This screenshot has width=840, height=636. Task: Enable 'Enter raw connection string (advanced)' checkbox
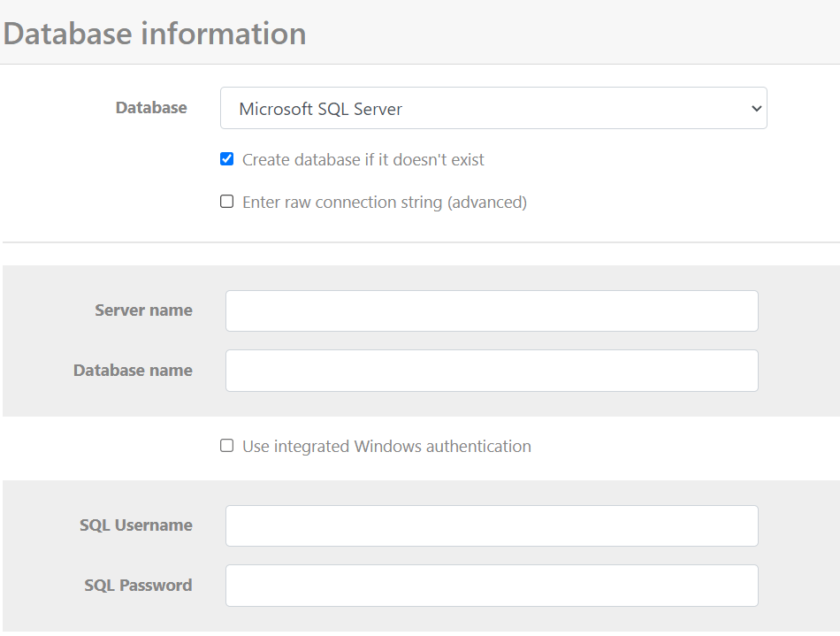coord(227,202)
